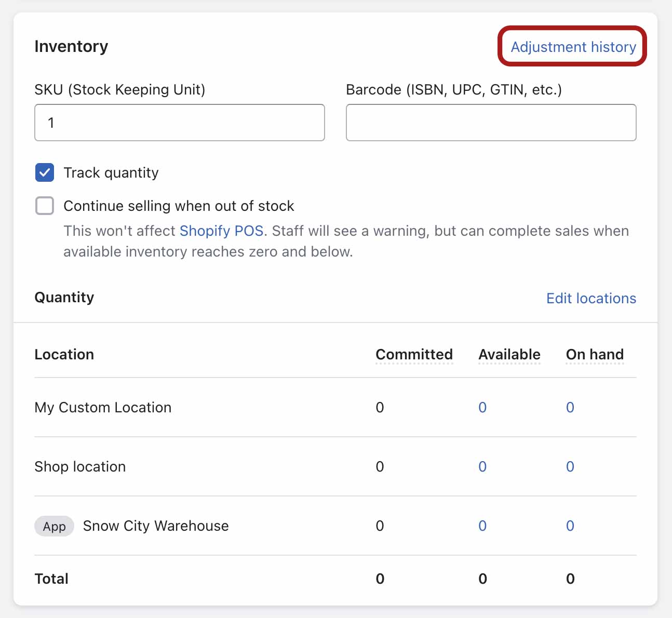Image resolution: width=672 pixels, height=618 pixels.
Task: Select the Shop location row label
Action: 80,466
